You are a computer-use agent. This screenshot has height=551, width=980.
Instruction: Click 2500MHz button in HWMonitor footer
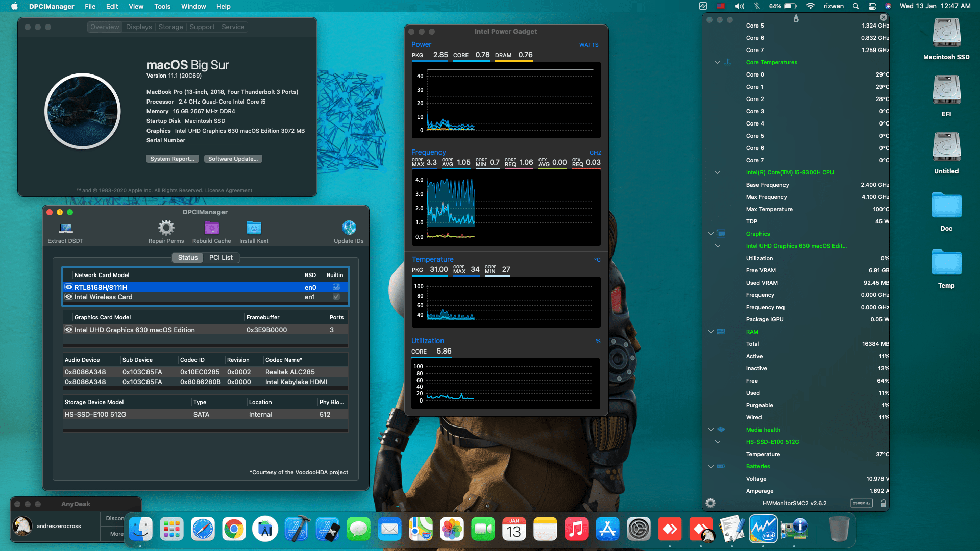coord(862,503)
